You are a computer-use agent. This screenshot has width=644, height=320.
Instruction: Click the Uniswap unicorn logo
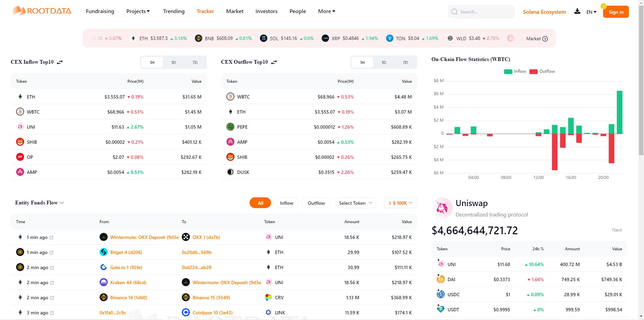click(x=442, y=208)
